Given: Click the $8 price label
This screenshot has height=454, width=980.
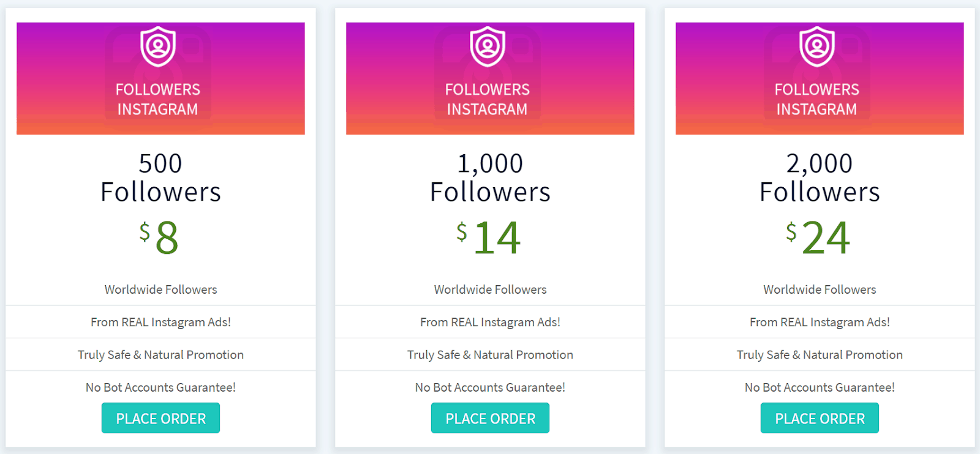Looking at the screenshot, I should [159, 237].
